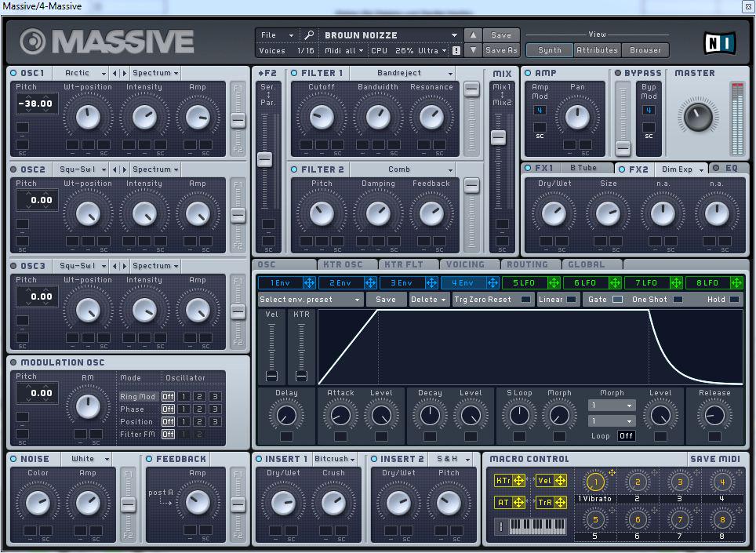The image size is (756, 553).
Task: Click the 3 Env drag-handle crosshair icon
Action: tap(431, 283)
